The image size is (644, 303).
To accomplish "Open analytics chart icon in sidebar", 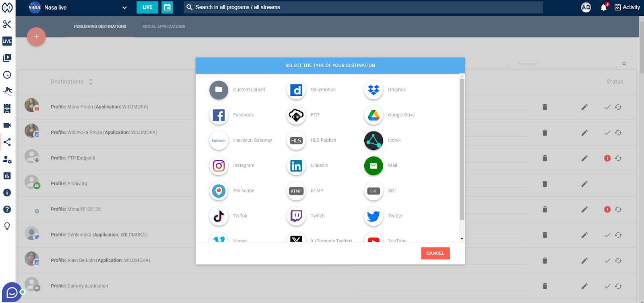I will tap(7, 176).
